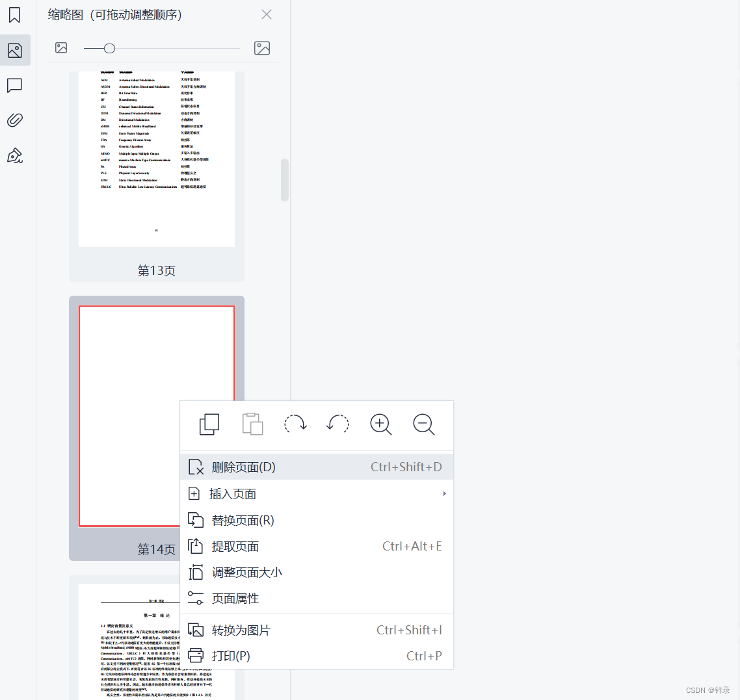
Task: Zoom in on thumbnails with the magnifier plus icon
Action: coord(380,424)
